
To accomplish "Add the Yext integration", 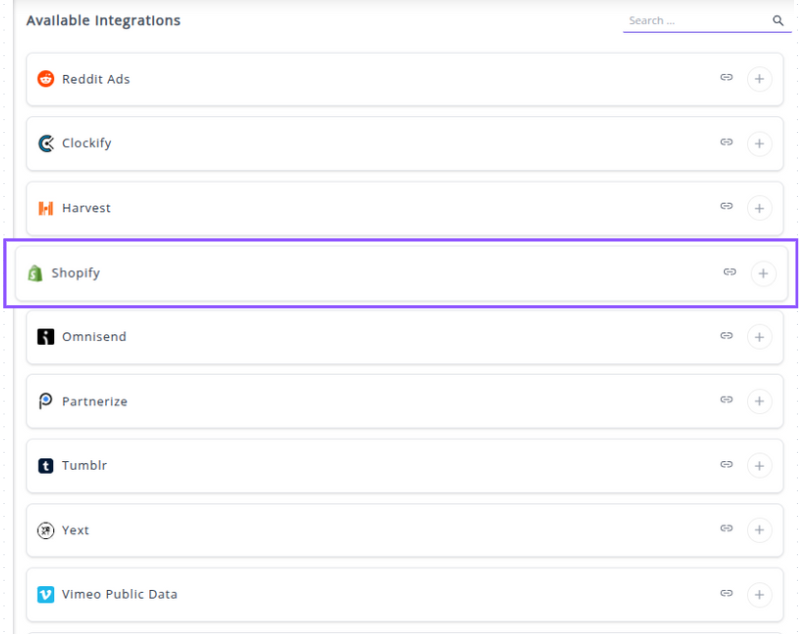I will coord(759,530).
